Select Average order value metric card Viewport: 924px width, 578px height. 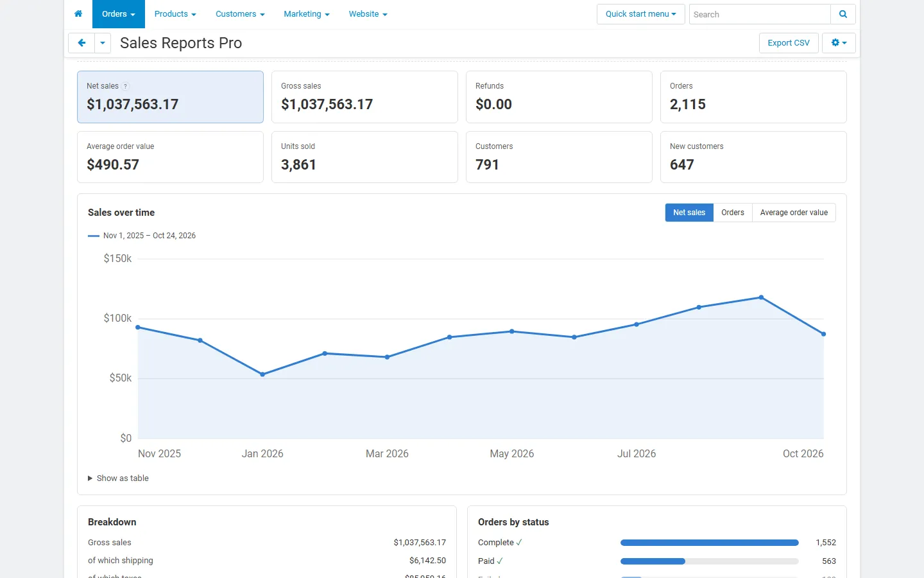pyautogui.click(x=170, y=157)
